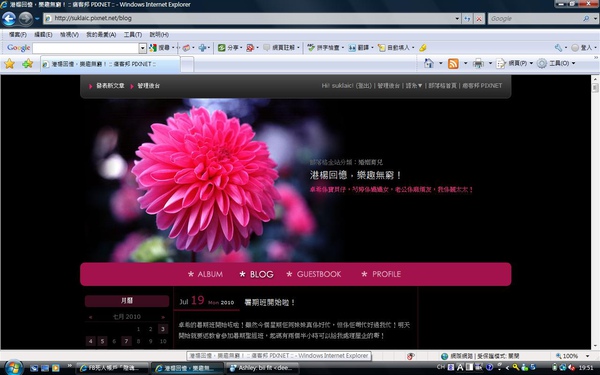Go to previous month in the calendar
Screen dimensions: 600x375
point(90,317)
